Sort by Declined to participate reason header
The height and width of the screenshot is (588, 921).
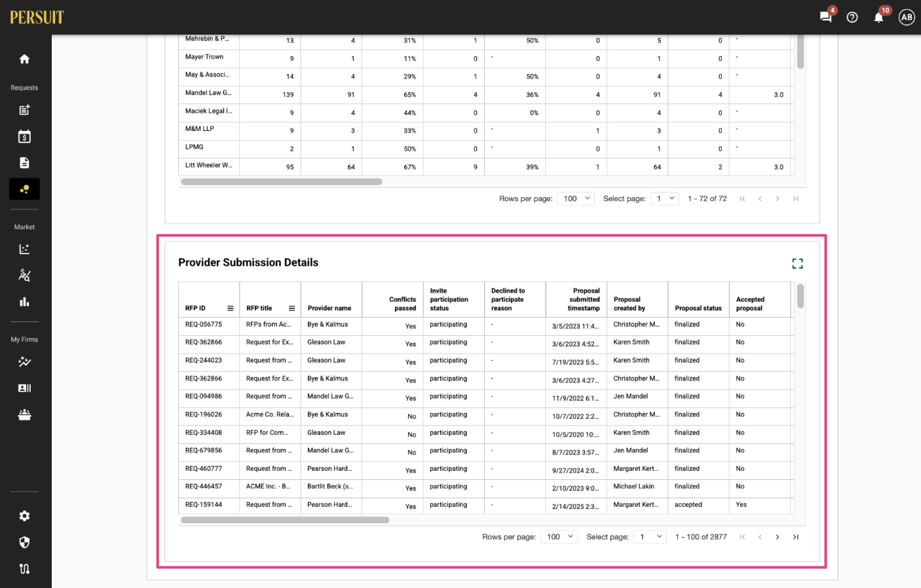pos(508,299)
